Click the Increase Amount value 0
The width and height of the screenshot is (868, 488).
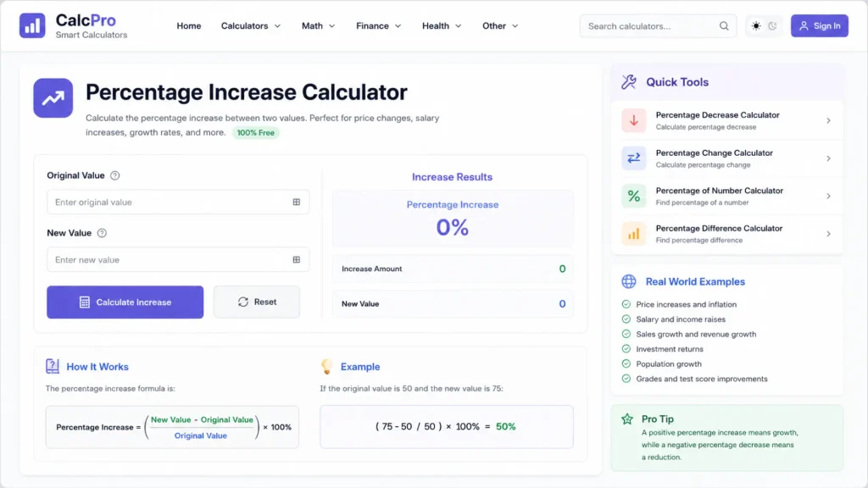click(562, 269)
